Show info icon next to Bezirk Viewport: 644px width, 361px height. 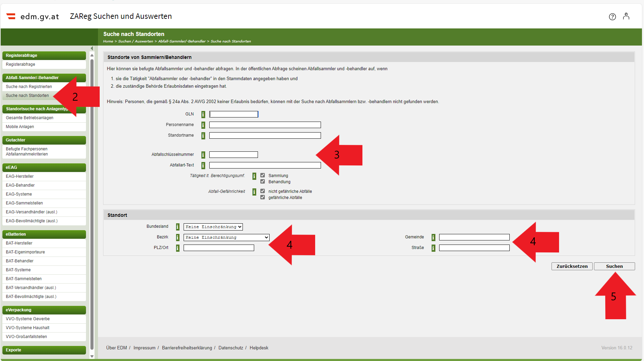click(x=177, y=237)
